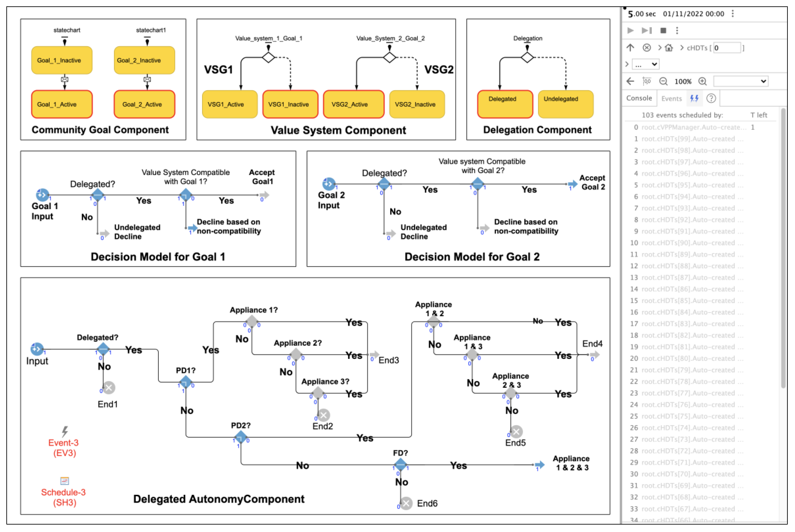Click the home root-agent icon
Image resolution: width=795 pixels, height=532 pixels.
tap(669, 48)
